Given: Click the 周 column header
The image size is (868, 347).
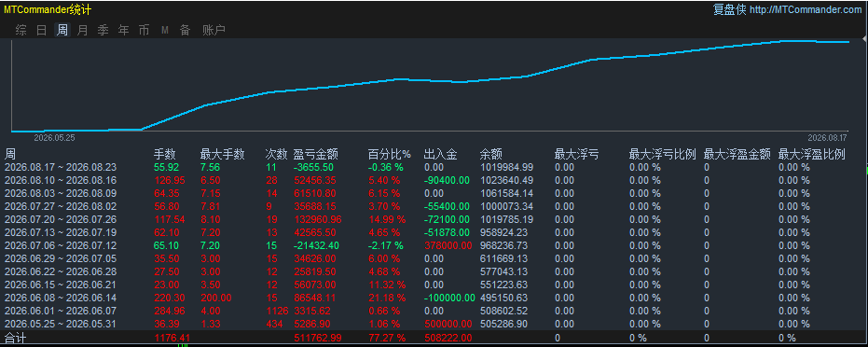Looking at the screenshot, I should coord(10,155).
